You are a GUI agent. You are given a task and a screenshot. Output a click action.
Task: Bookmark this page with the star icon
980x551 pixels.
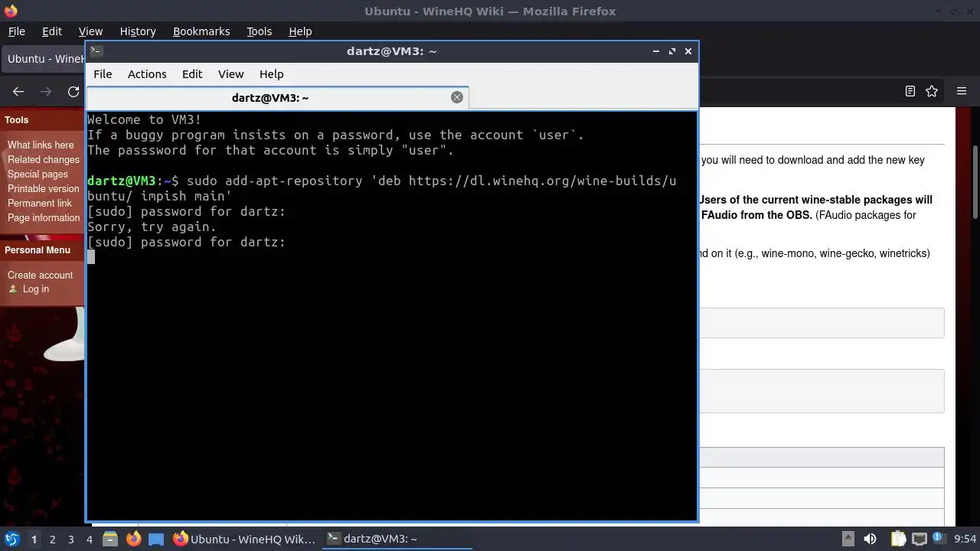[x=932, y=91]
